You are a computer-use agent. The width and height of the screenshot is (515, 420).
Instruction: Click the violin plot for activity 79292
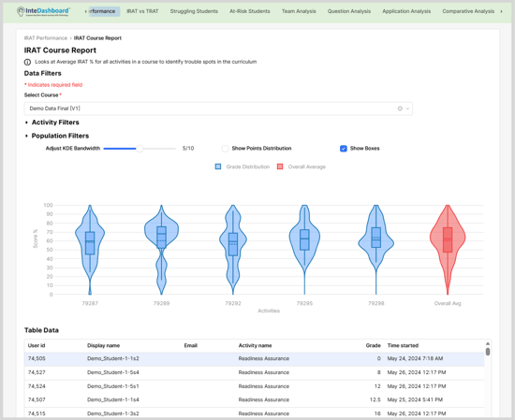coord(233,250)
